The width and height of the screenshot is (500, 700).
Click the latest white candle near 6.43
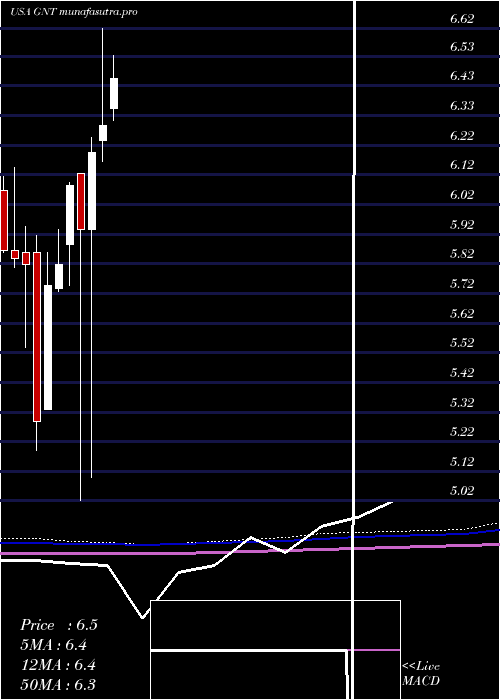point(114,93)
